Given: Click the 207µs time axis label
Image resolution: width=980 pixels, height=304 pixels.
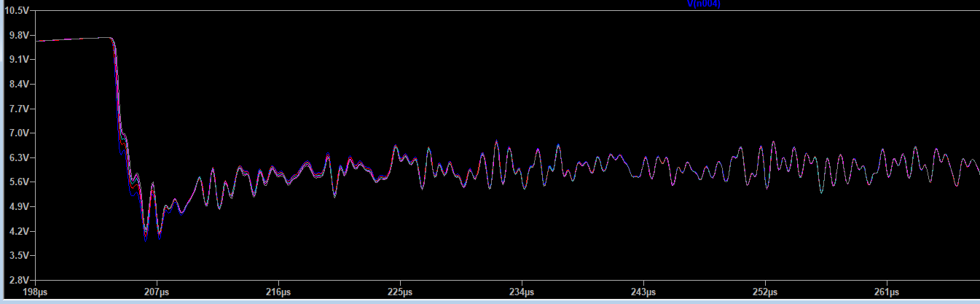Looking at the screenshot, I should [x=157, y=292].
